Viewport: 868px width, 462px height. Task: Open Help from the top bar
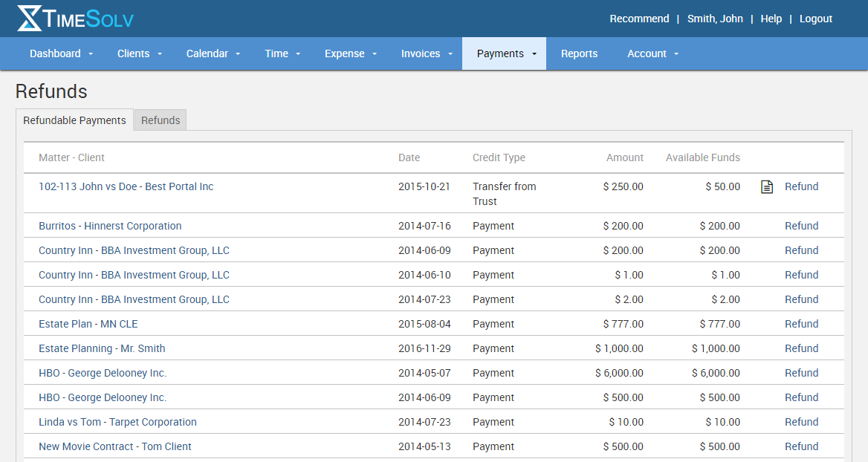click(771, 18)
